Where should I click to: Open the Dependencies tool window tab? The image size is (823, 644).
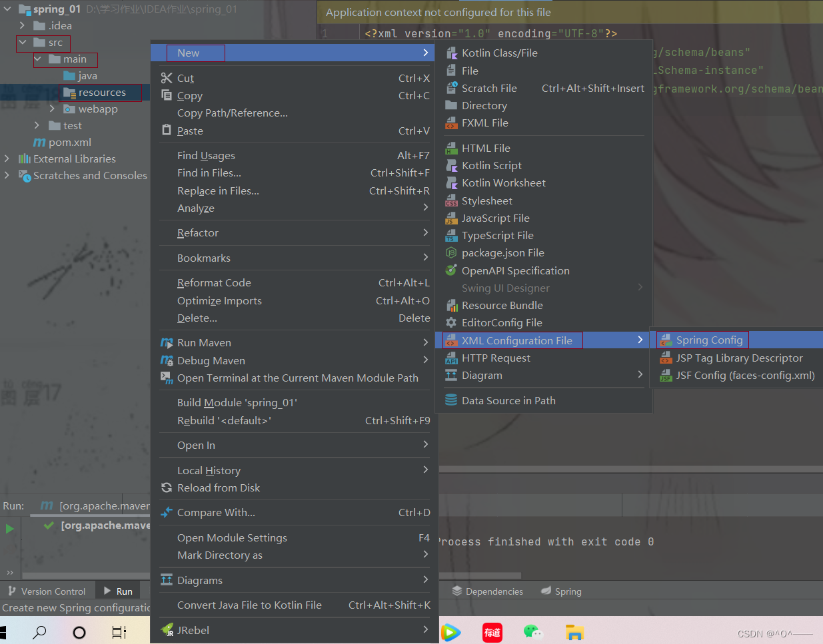point(487,591)
